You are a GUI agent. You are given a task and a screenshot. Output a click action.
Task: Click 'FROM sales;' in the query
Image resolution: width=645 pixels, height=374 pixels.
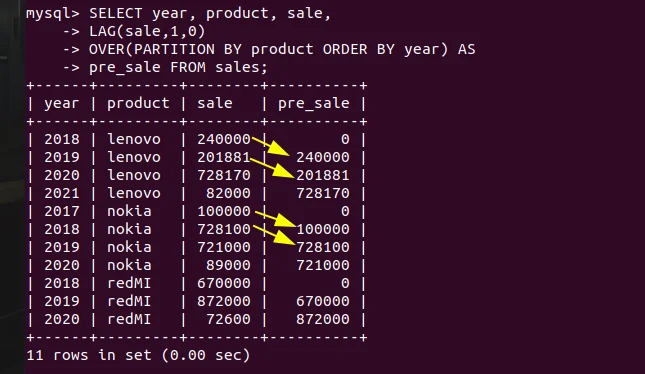[219, 67]
